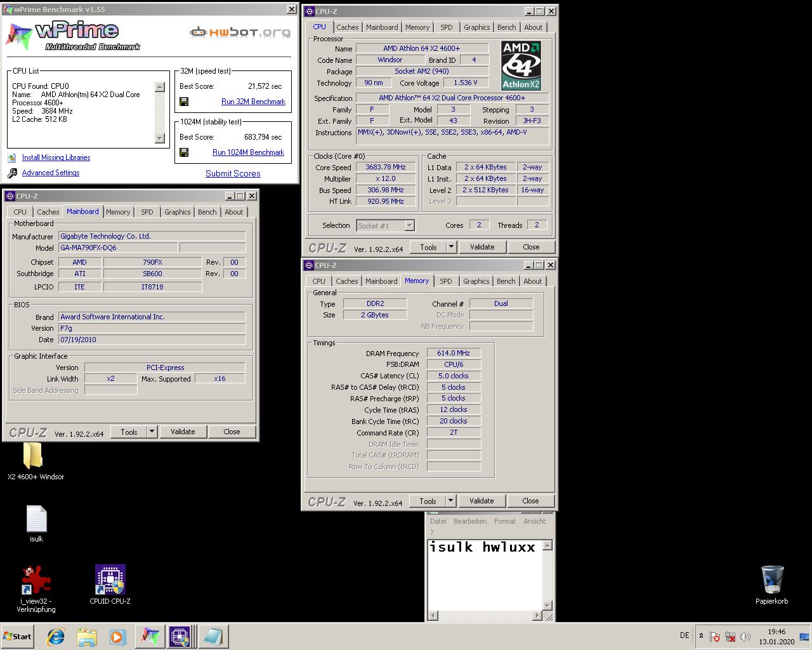This screenshot has width=812, height=650.
Task: Click Tools button in Mainboard window
Action: [x=129, y=432]
